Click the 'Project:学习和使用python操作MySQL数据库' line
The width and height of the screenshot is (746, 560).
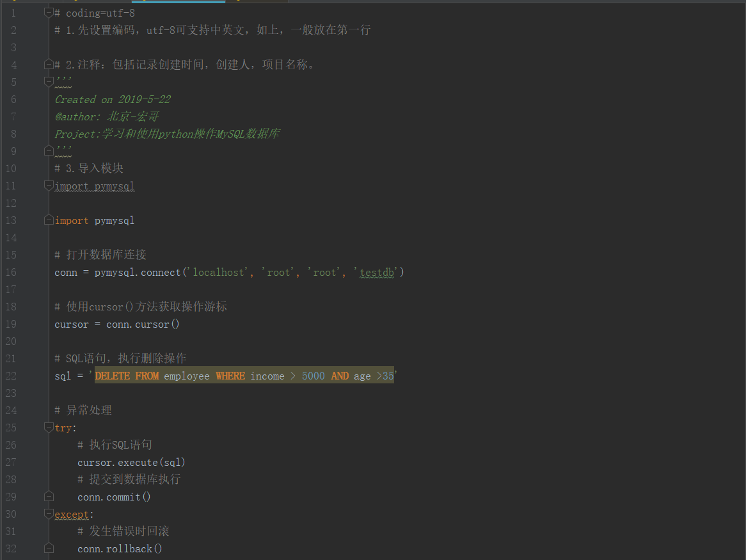167,134
